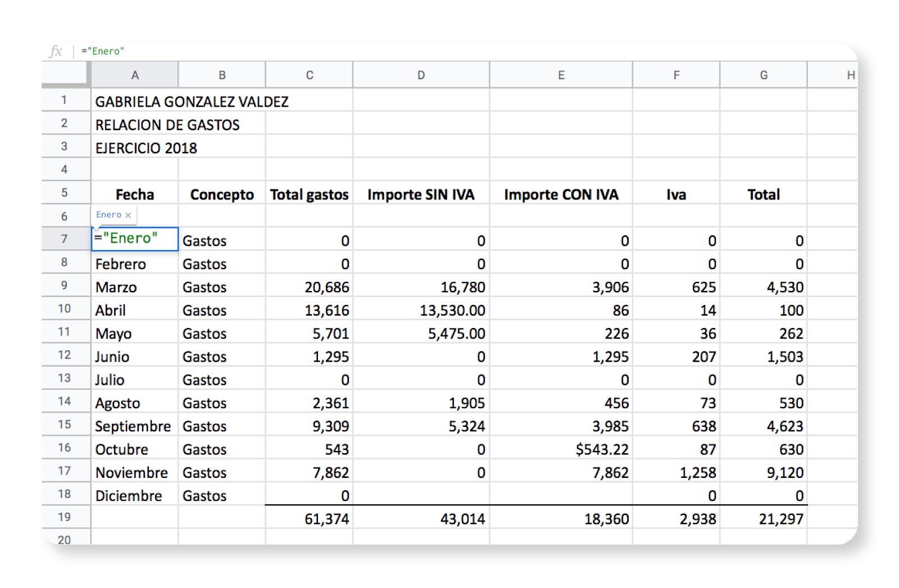Click the 1,258 Iva cell

tap(676, 472)
